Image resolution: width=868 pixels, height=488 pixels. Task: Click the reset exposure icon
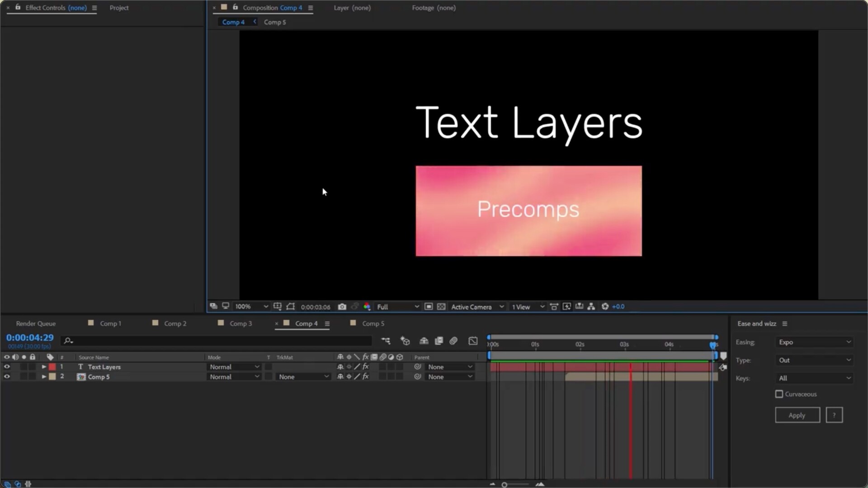point(605,307)
